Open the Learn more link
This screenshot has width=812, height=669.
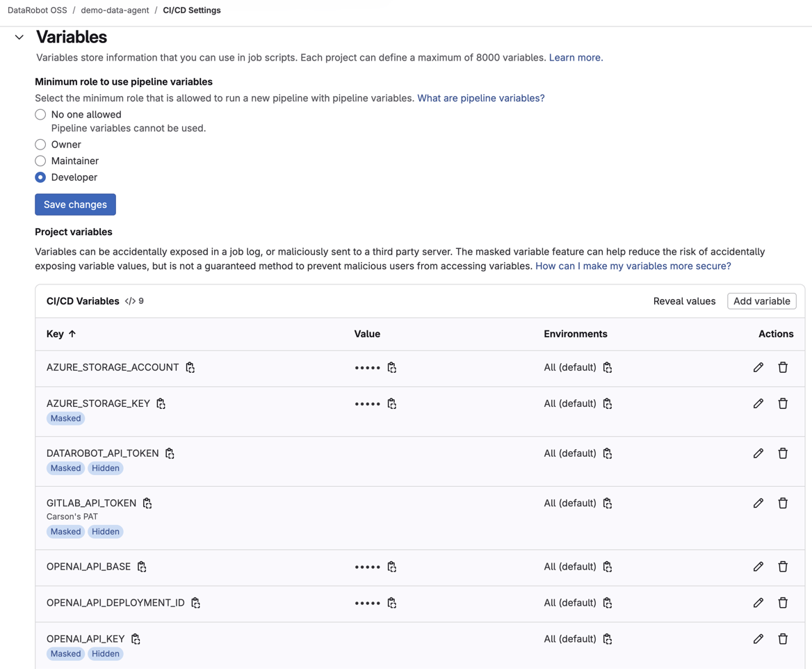coord(575,58)
